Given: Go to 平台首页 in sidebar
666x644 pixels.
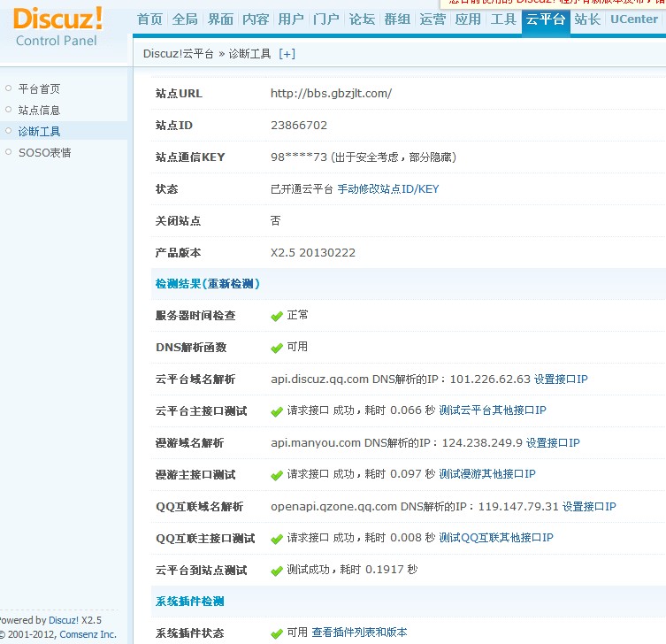Looking at the screenshot, I should click(39, 88).
